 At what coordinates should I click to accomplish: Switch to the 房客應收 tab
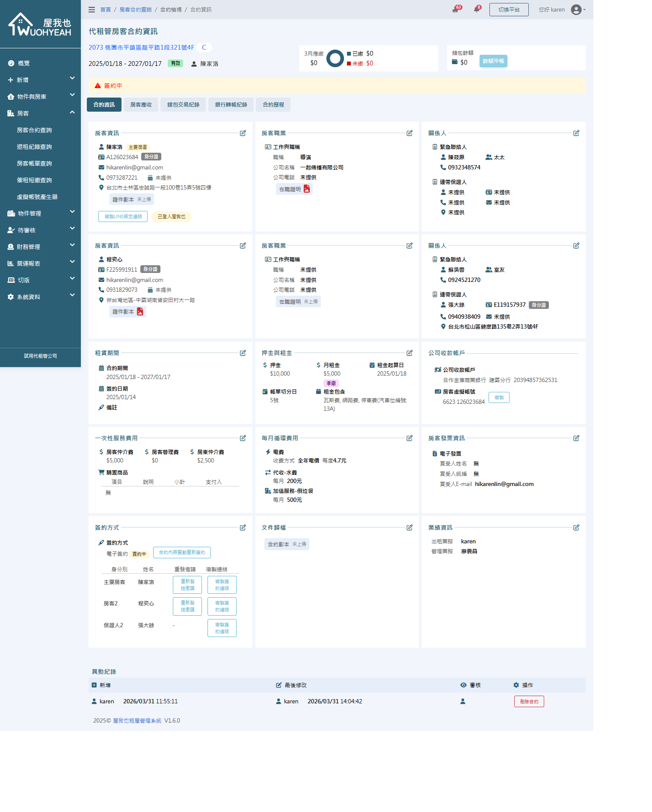141,104
